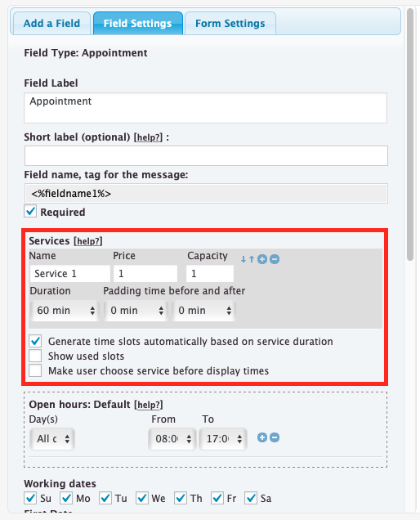Open the Day(s) dropdown in Open hours
Viewport: 420px width, 520px height.
point(52,439)
